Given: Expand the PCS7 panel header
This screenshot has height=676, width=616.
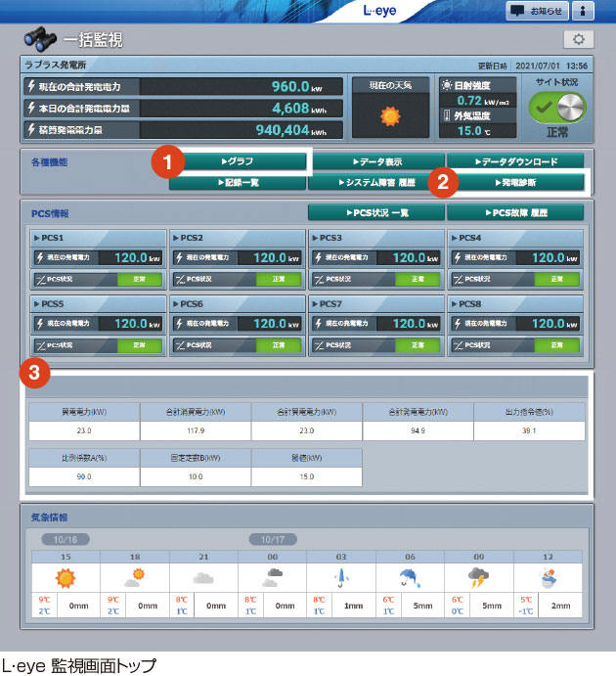Looking at the screenshot, I should [x=376, y=304].
